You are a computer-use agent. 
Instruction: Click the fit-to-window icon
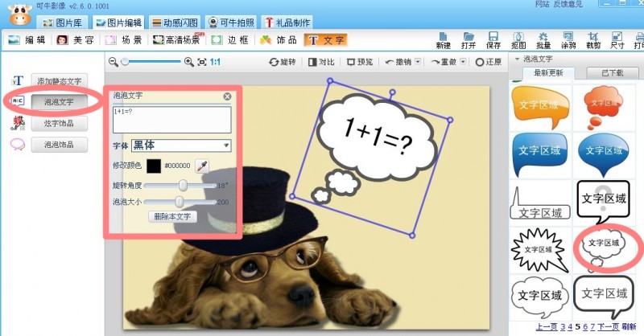[x=202, y=62]
